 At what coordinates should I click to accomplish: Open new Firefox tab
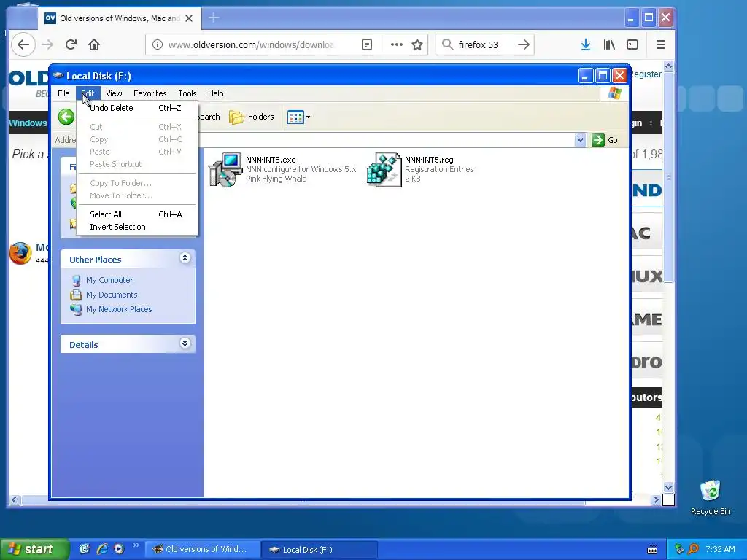coord(214,18)
